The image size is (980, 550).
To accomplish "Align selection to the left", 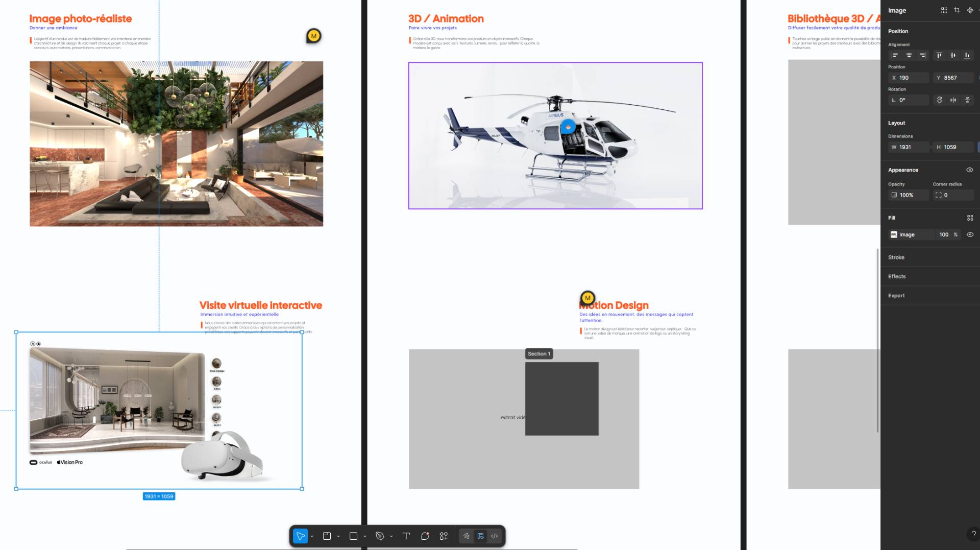I will 894,55.
